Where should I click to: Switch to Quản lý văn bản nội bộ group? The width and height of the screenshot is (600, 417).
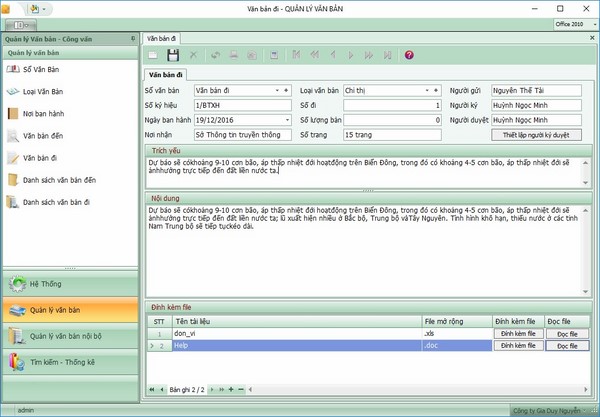70,336
